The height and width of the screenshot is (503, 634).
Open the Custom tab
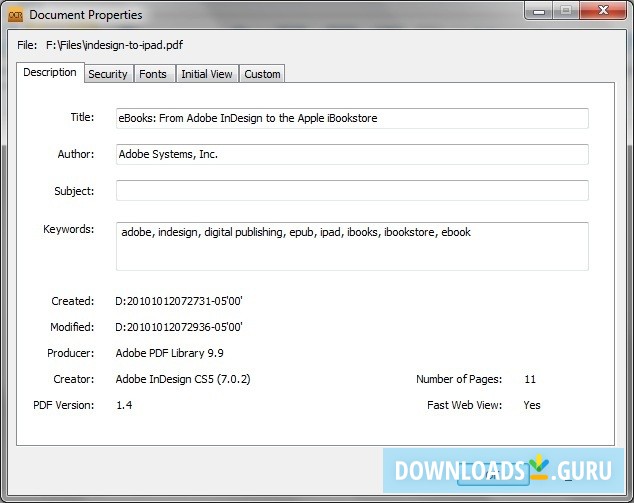point(262,74)
